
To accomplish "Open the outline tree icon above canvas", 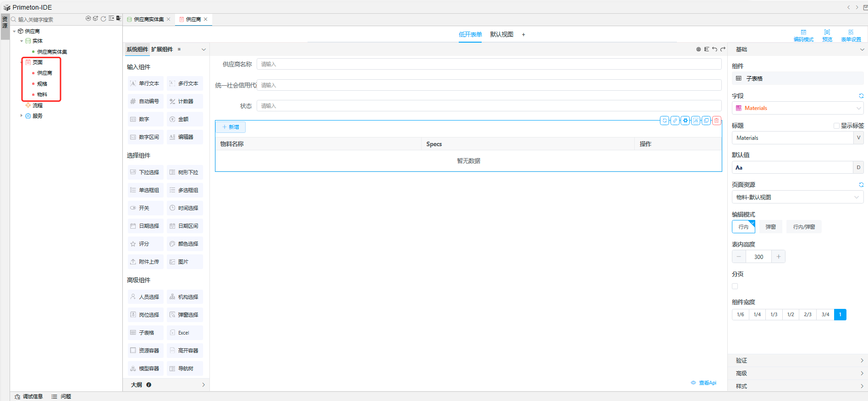I will 707,49.
